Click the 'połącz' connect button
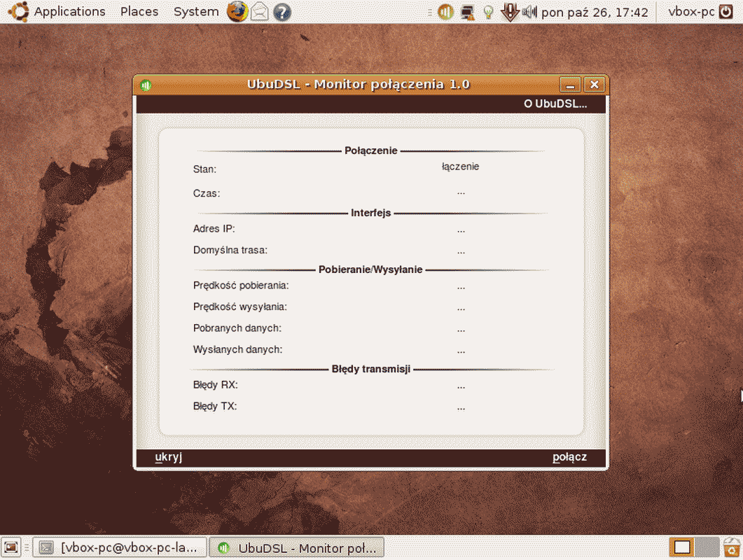 click(569, 457)
